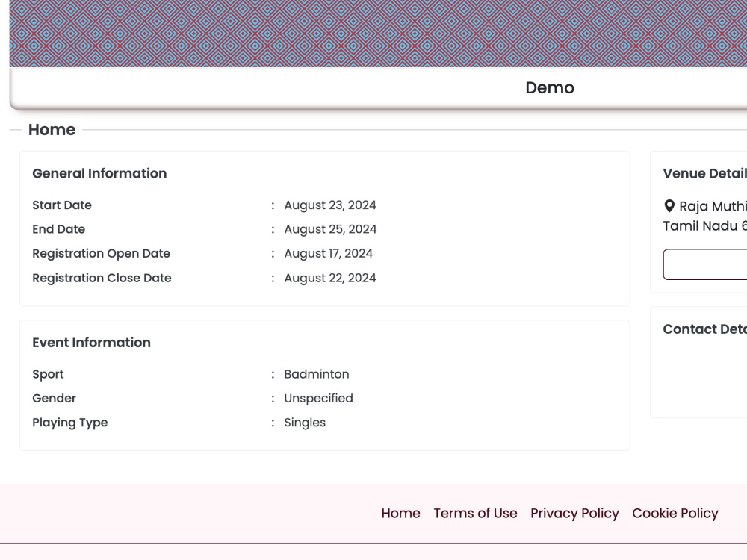747x560 pixels.
Task: Click the Gender label
Action: tap(55, 399)
